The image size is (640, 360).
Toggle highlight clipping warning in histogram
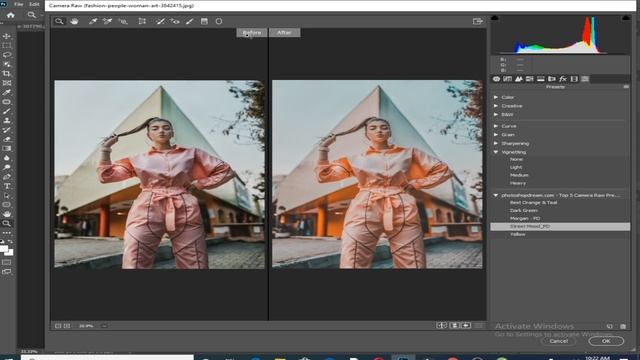(625, 18)
